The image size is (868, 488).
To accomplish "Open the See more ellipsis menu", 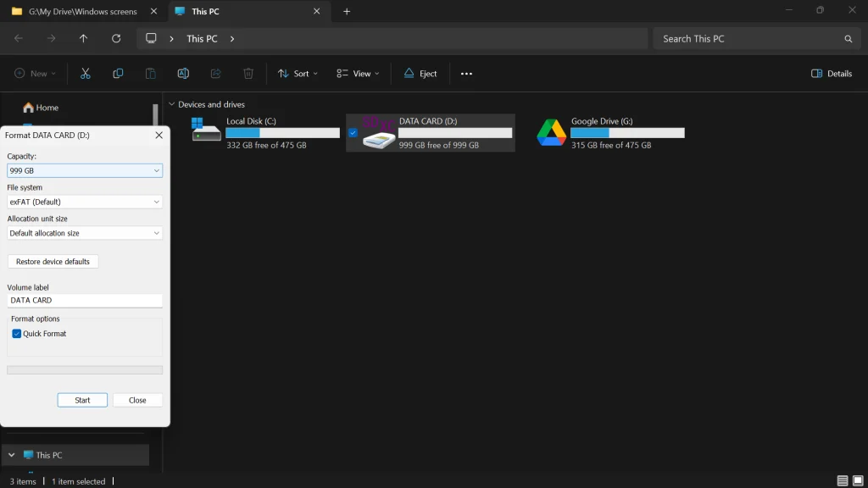I will pyautogui.click(x=467, y=74).
